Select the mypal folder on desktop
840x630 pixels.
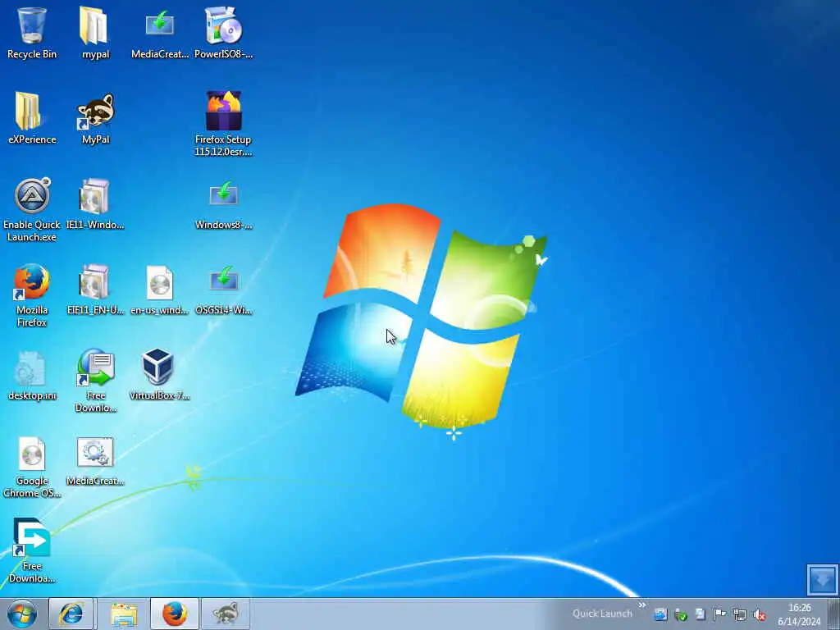(95, 32)
